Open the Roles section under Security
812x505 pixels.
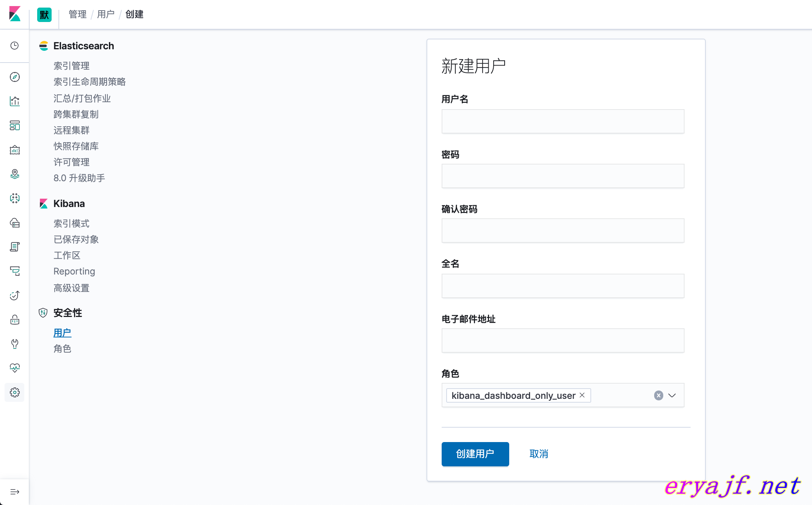pos(62,348)
